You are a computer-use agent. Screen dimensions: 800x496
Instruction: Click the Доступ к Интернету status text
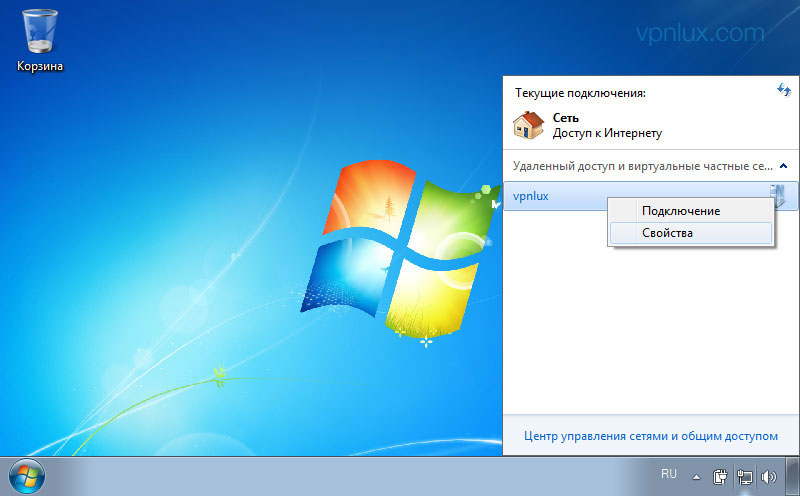click(607, 133)
